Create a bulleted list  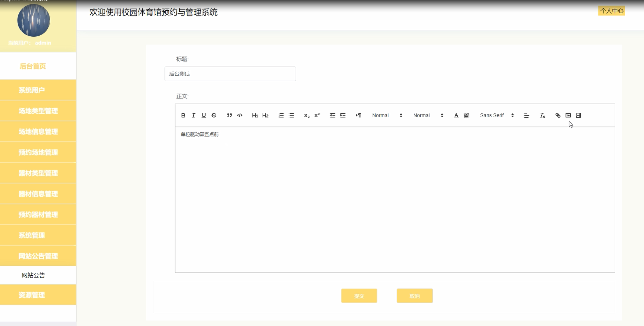tap(291, 115)
